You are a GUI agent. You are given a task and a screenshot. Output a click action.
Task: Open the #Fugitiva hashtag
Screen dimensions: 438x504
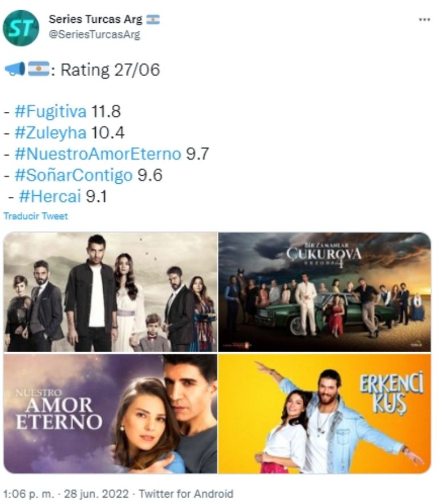tap(51, 111)
